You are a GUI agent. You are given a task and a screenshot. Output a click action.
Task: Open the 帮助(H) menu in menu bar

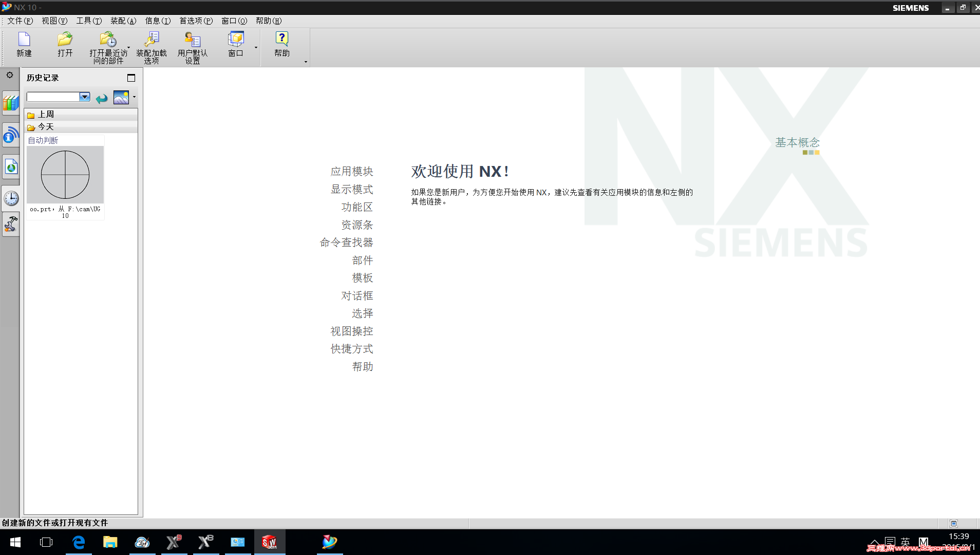point(269,21)
